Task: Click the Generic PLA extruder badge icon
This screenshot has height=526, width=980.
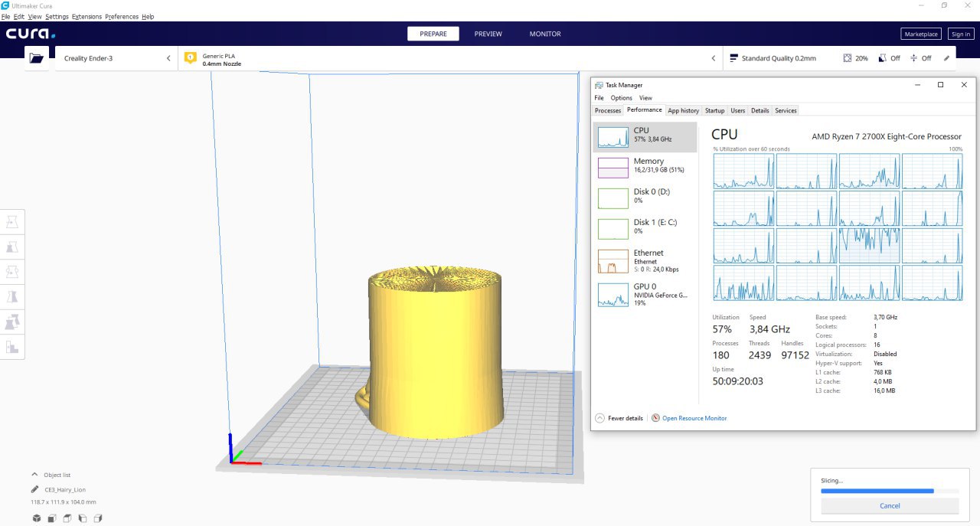Action: click(x=191, y=58)
